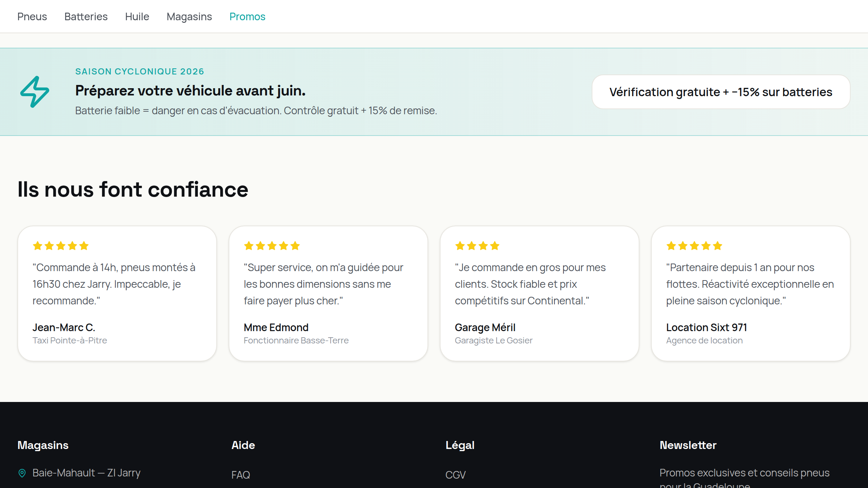Click the Vérification gratuite + −15% sur batteries button

coord(721,92)
